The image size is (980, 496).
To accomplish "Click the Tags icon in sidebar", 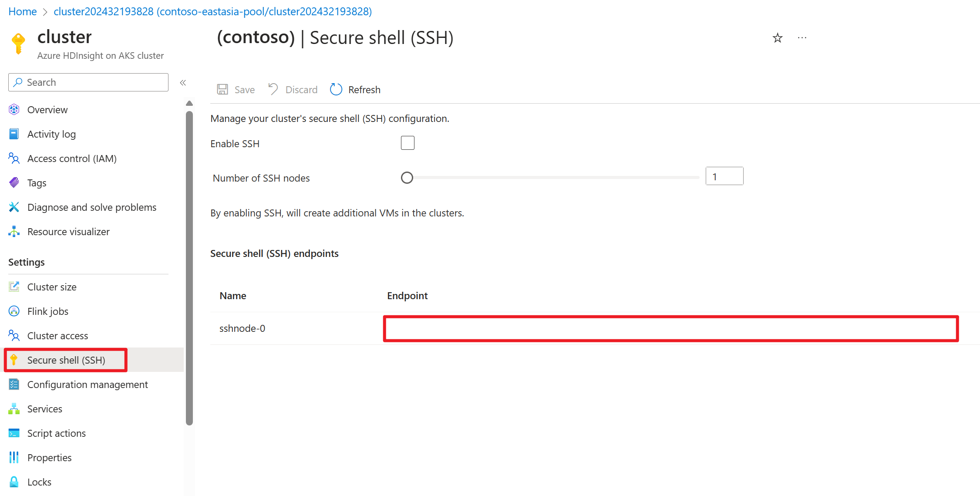I will (x=14, y=183).
